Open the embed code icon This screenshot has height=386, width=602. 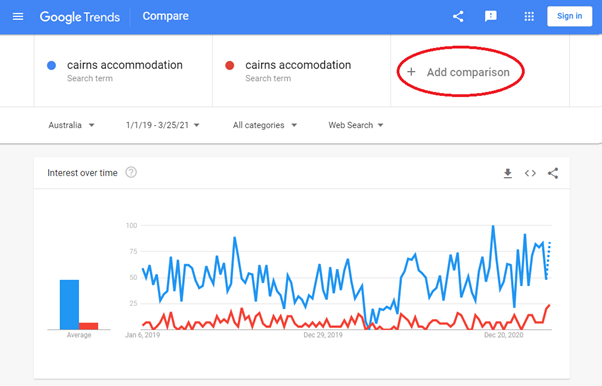tap(530, 173)
